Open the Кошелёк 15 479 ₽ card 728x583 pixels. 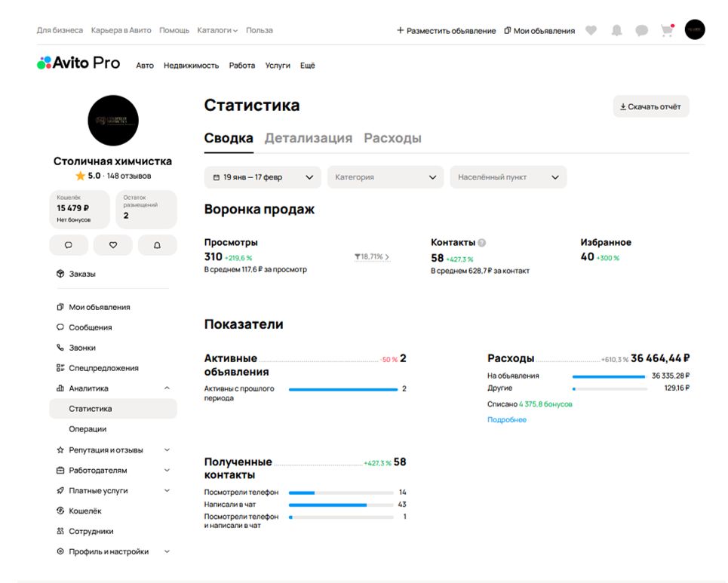click(x=79, y=209)
